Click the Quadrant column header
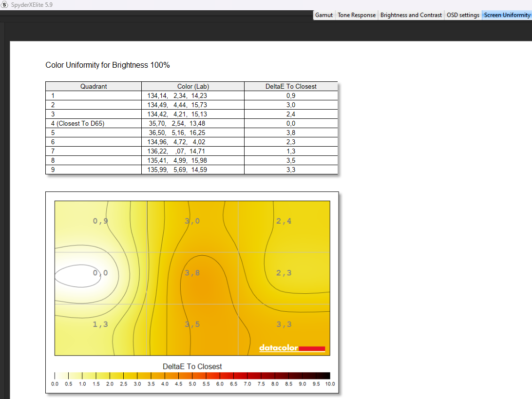Viewport: 532px width, 399px height. [x=94, y=86]
